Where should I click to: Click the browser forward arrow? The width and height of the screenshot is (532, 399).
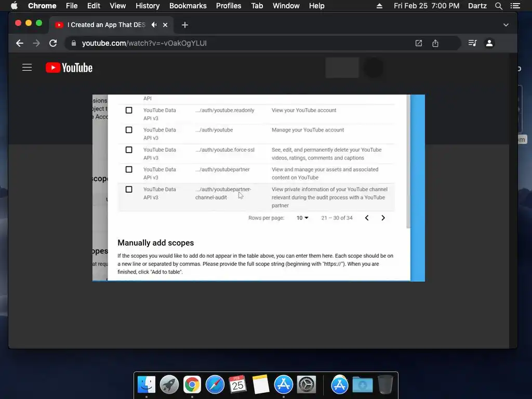click(36, 43)
